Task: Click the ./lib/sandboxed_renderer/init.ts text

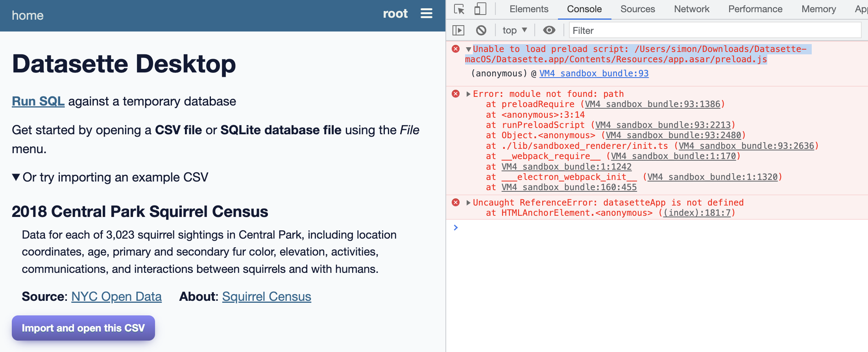Action: (x=585, y=146)
